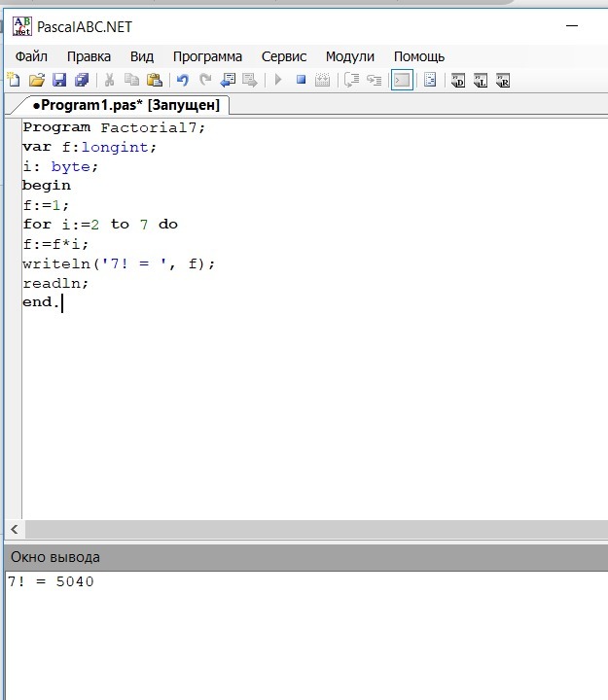Open the Программа menu
Screen dimensions: 608x700
(207, 56)
